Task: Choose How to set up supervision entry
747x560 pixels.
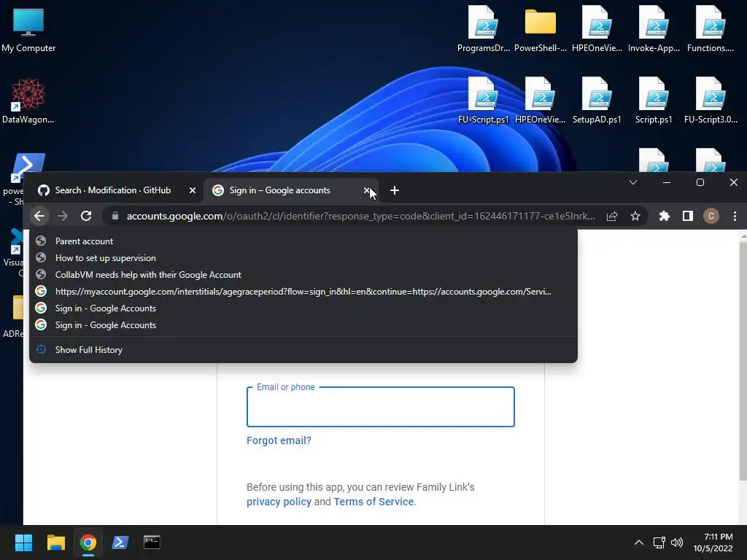Action: click(x=303, y=258)
